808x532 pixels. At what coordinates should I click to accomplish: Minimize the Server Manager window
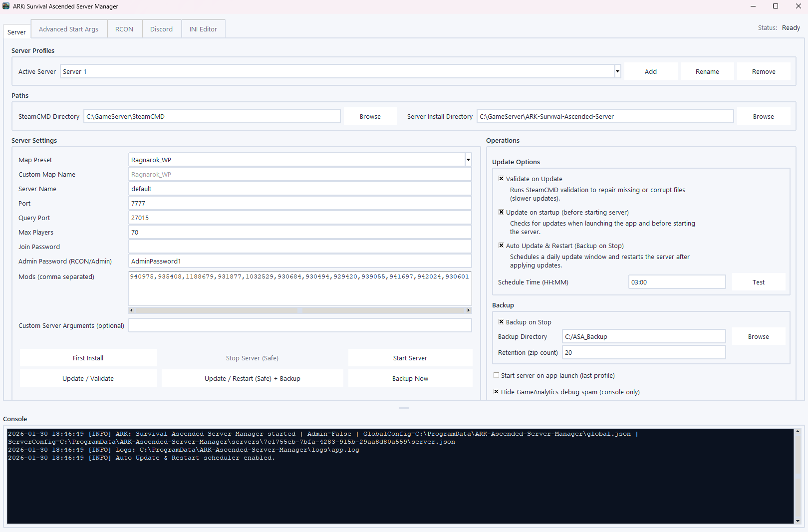(x=753, y=6)
